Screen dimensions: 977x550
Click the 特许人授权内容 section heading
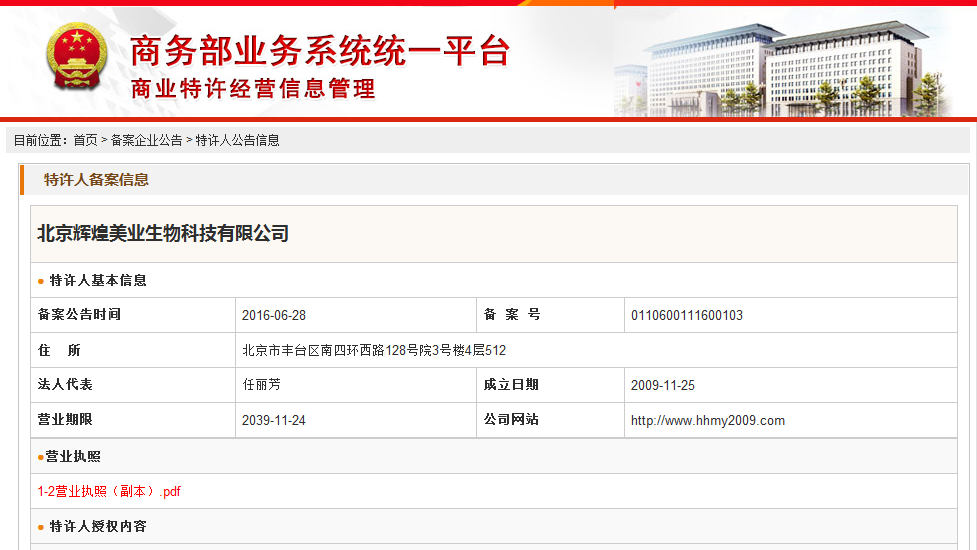coord(98,526)
